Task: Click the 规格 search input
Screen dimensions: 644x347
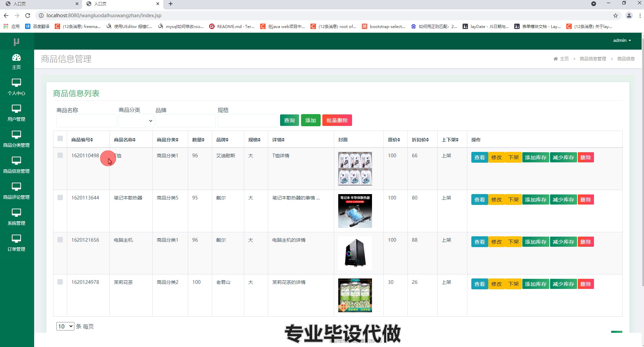Action: [248, 121]
